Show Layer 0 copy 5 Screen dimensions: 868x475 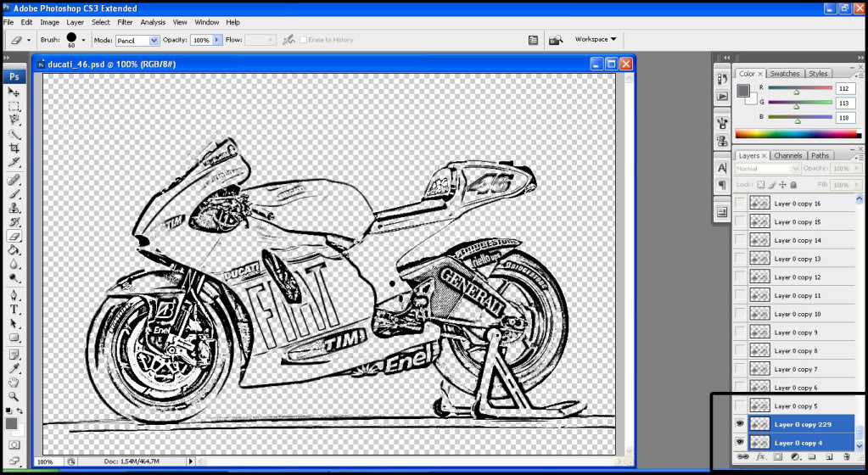(740, 405)
